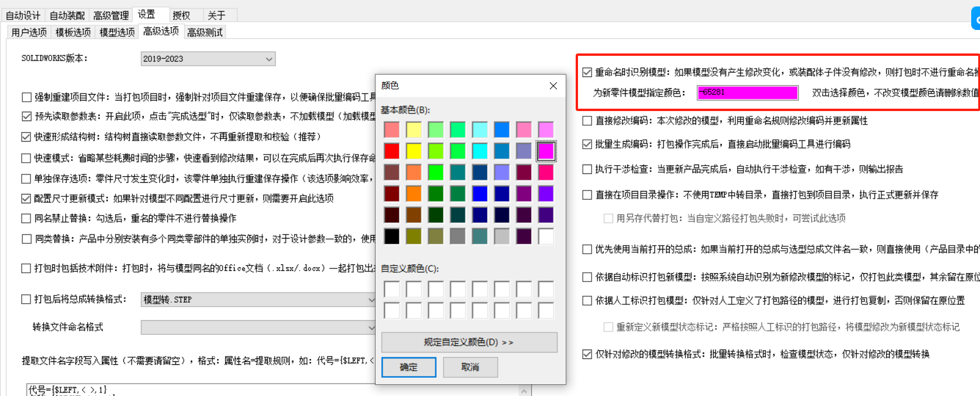This screenshot has height=396, width=980.
Task: Expand the 模型转.STEP format dropdown
Action: 370,300
